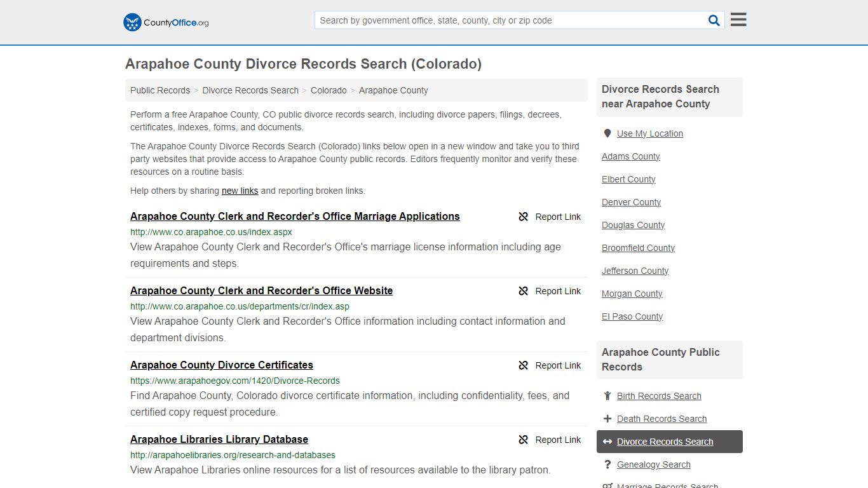
Task: Open Divorce Records Search breadcrumb
Action: click(x=250, y=90)
